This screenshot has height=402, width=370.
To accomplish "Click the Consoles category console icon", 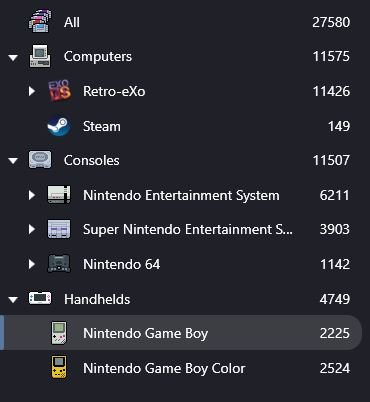I will coord(40,160).
